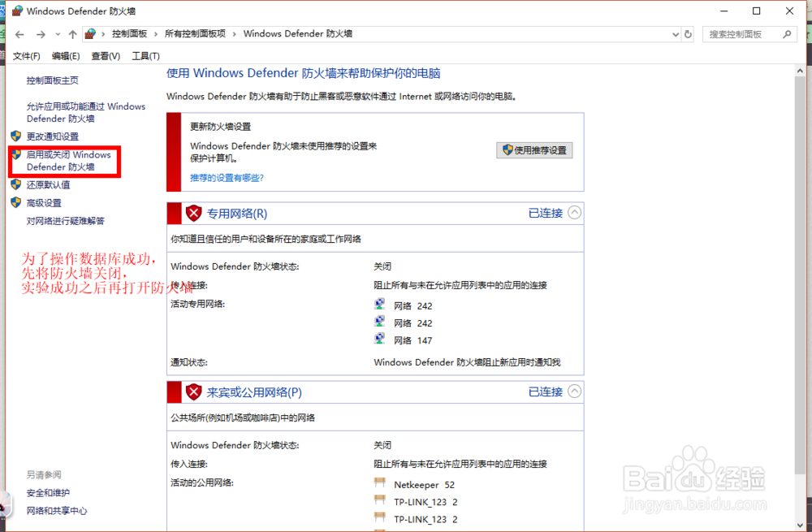Open 更改通知设置 link
The image size is (812, 532).
(x=52, y=136)
